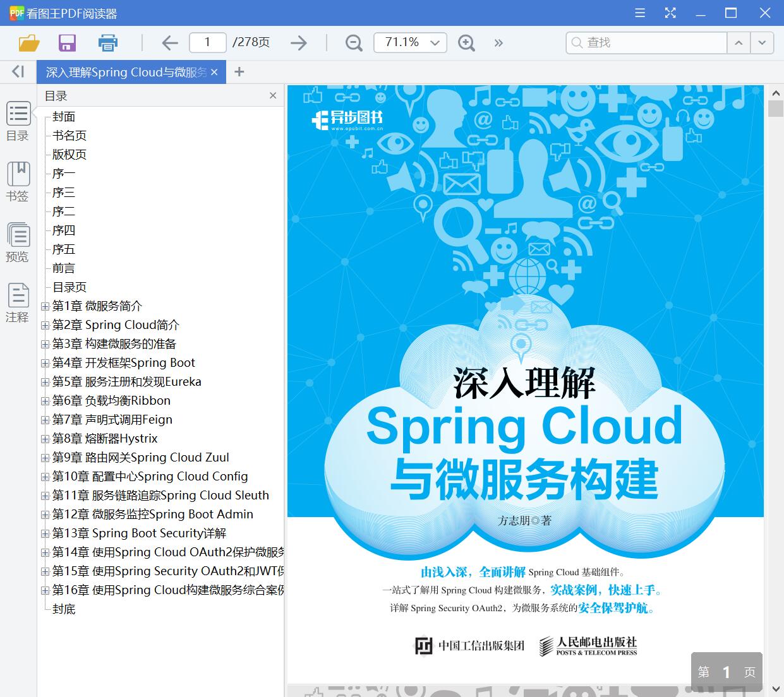Add a new tab with the plus button
The width and height of the screenshot is (784, 697).
tap(239, 72)
